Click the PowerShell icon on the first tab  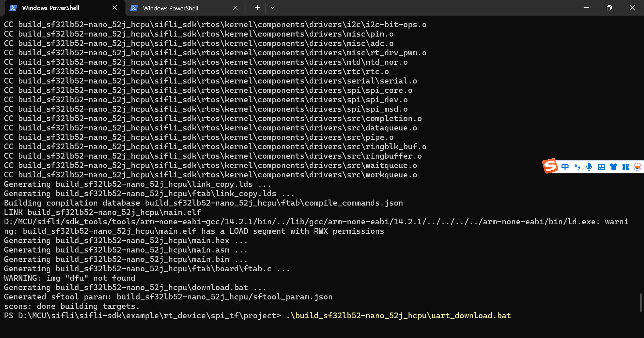coord(13,8)
